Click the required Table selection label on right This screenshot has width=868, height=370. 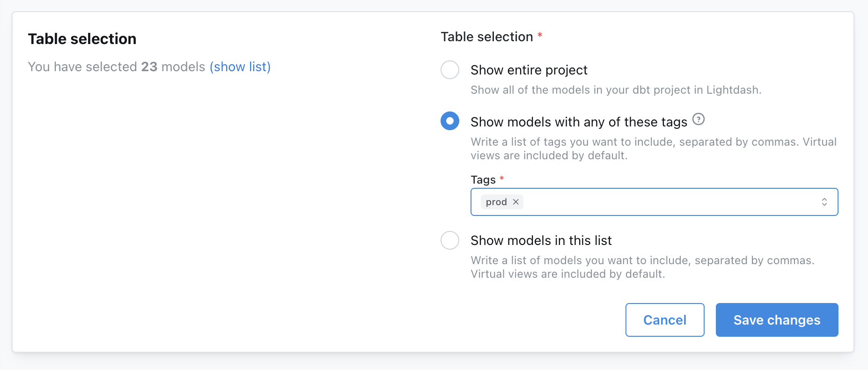click(486, 37)
